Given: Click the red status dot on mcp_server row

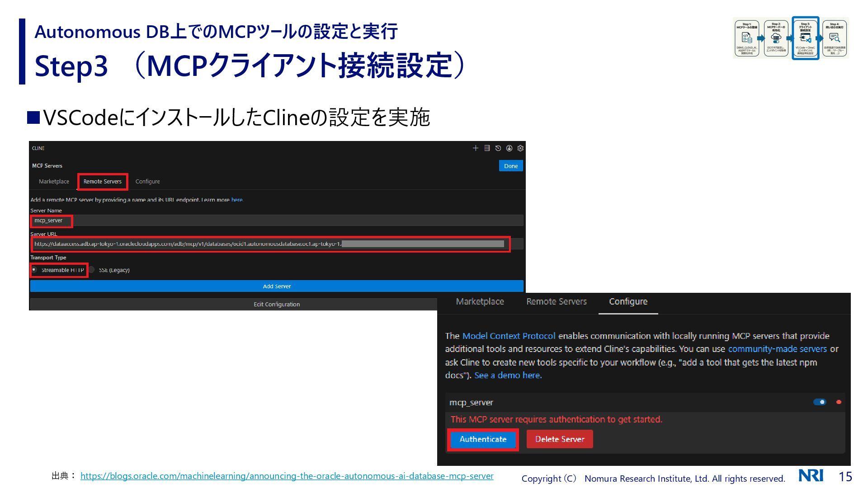Looking at the screenshot, I should (839, 402).
